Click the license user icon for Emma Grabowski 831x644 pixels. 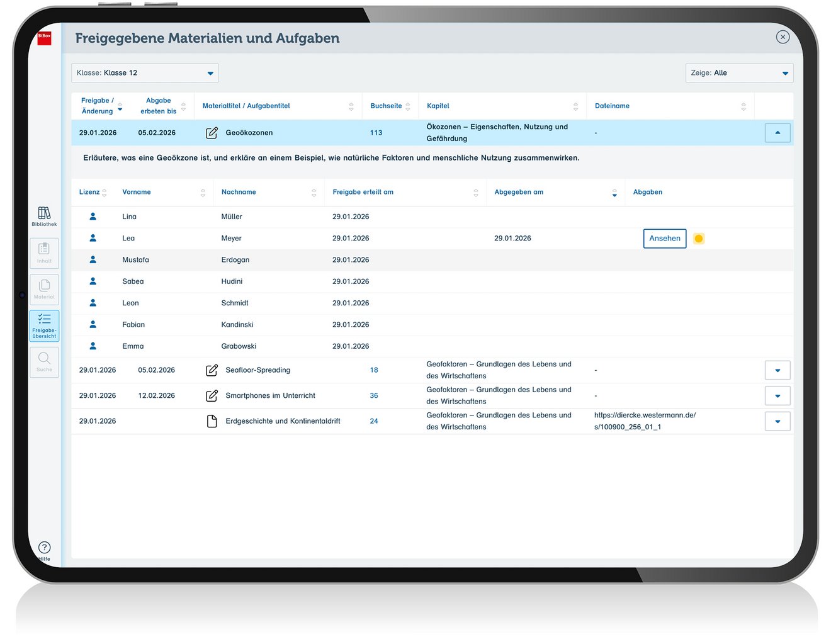point(93,346)
